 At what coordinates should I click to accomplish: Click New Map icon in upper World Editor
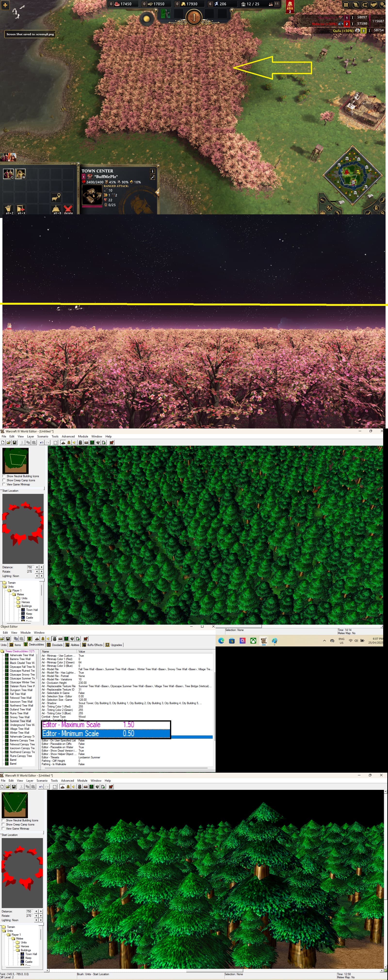(x=2, y=443)
